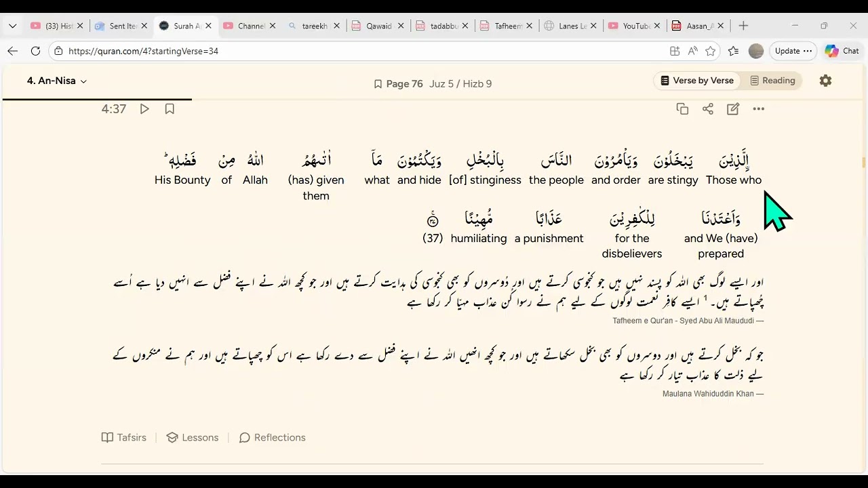Click the verse end marker (37)
This screenshot has width=868, height=488.
433,220
